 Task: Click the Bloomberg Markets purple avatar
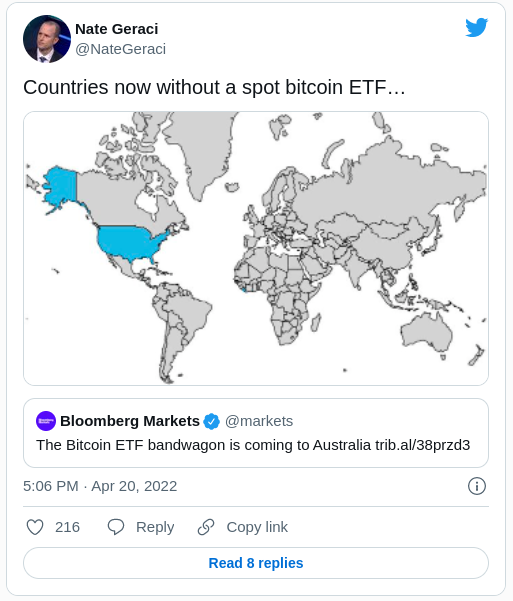46,421
